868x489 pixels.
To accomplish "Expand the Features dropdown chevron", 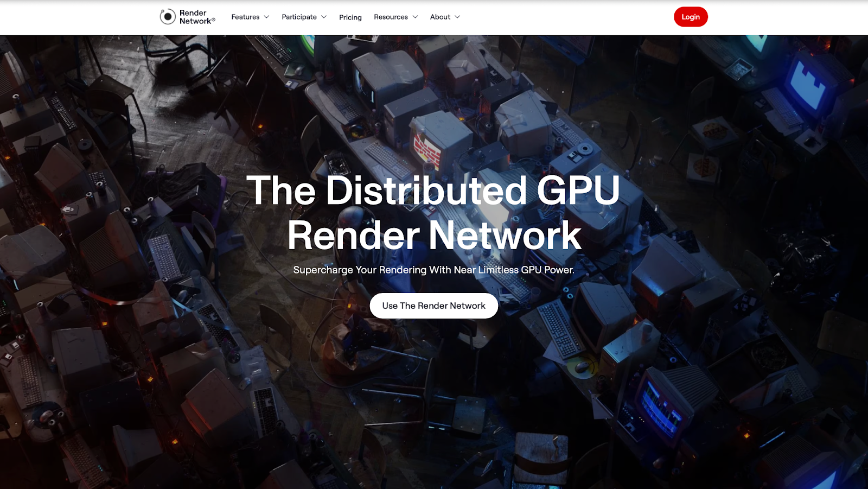I will click(x=266, y=17).
